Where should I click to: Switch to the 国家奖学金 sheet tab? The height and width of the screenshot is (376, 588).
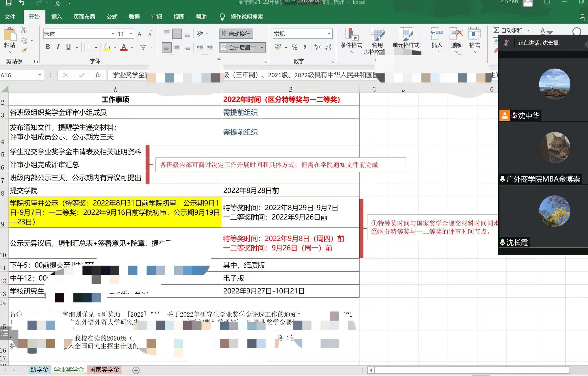click(104, 370)
